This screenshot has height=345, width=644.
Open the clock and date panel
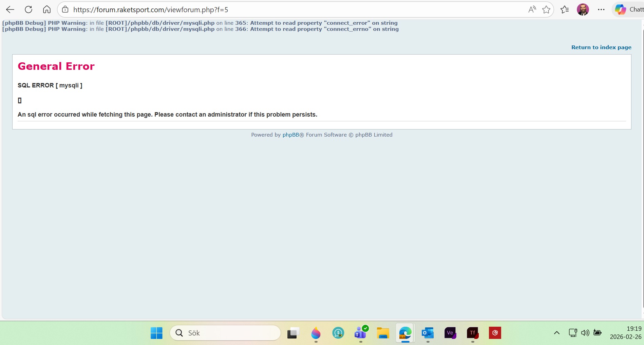click(625, 333)
